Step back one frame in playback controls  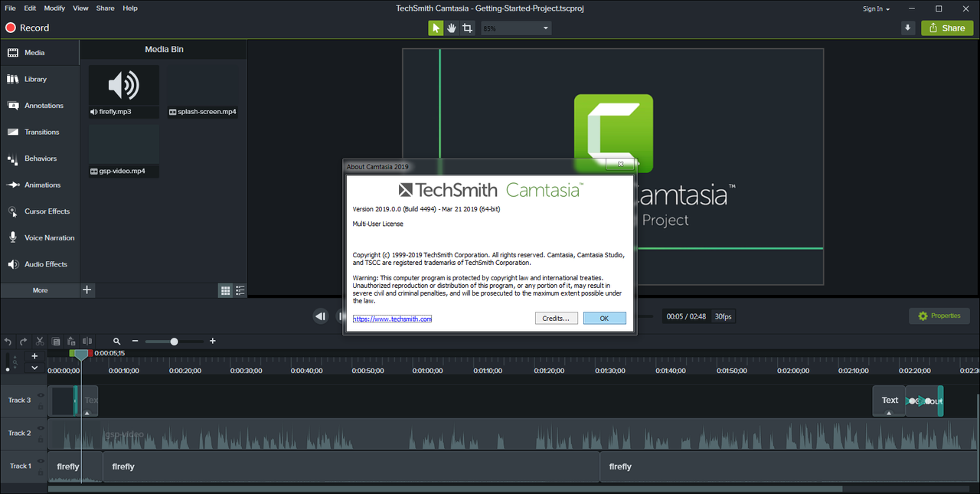321,316
